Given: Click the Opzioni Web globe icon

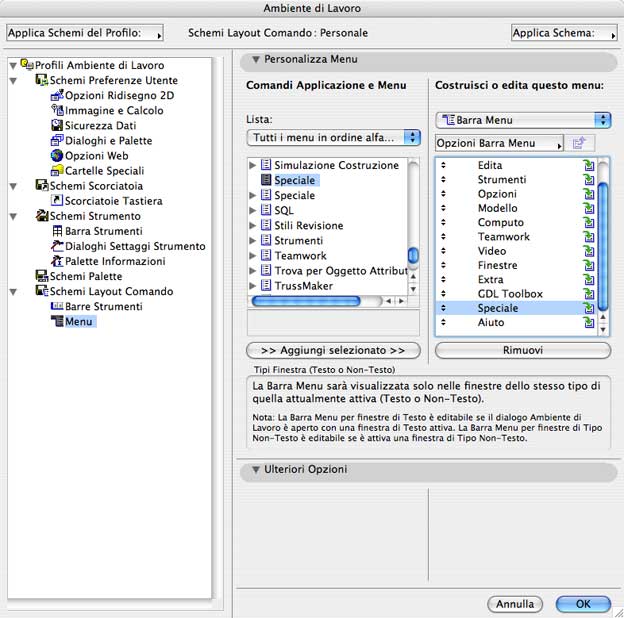Looking at the screenshot, I should point(57,156).
